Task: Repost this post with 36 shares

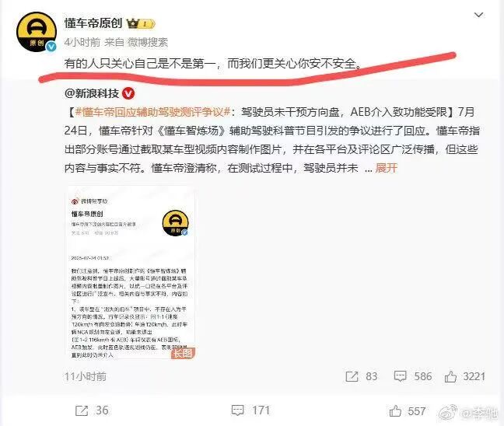Action: point(92,410)
